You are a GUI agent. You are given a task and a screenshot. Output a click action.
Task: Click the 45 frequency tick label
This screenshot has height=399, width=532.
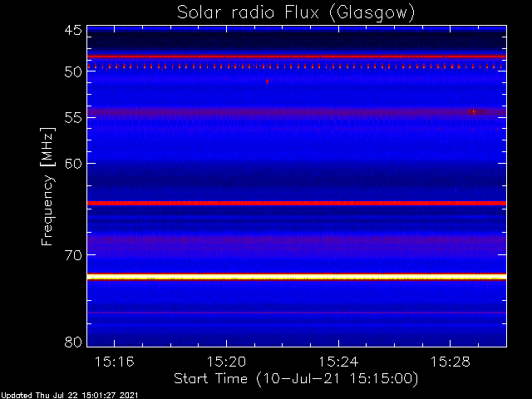pyautogui.click(x=73, y=30)
